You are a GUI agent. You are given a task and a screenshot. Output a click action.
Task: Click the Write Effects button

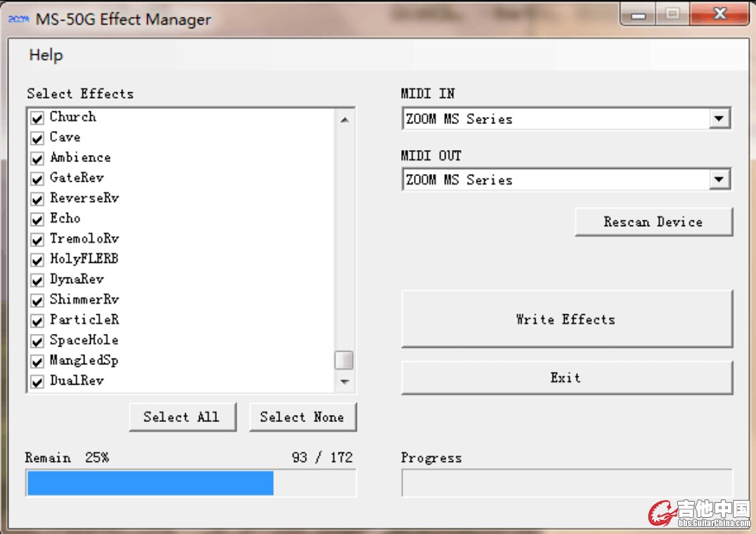coord(567,319)
